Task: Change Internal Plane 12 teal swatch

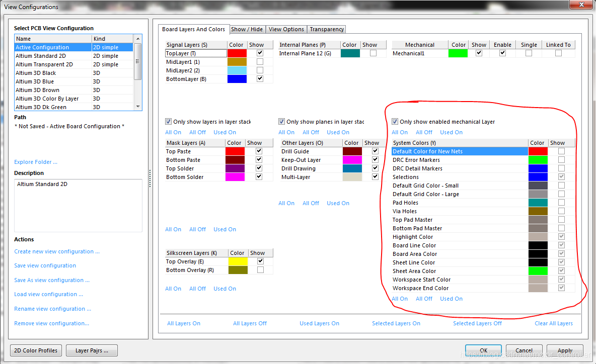Action: pyautogui.click(x=350, y=53)
